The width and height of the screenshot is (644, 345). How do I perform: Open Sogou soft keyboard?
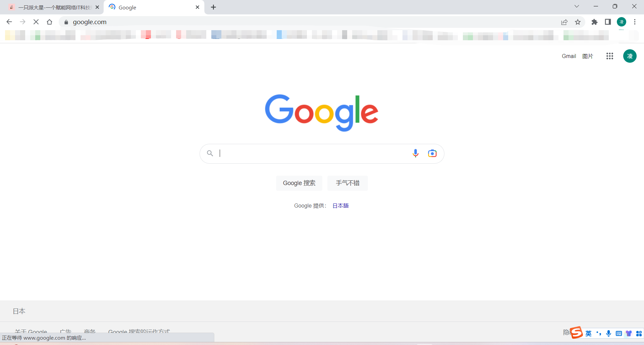[619, 334]
